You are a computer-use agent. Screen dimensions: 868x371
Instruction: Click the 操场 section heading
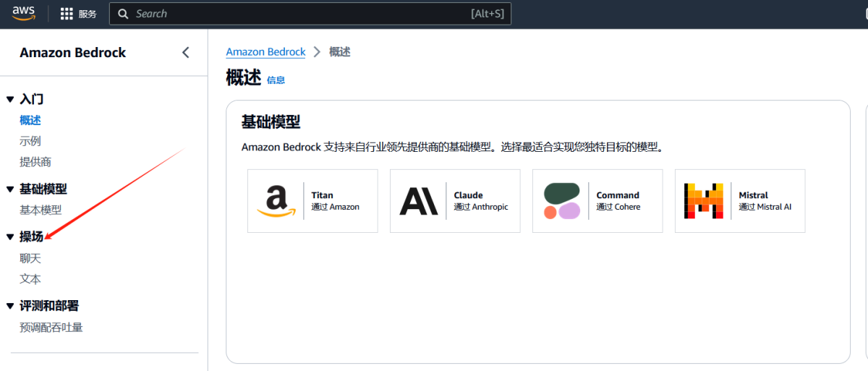31,236
